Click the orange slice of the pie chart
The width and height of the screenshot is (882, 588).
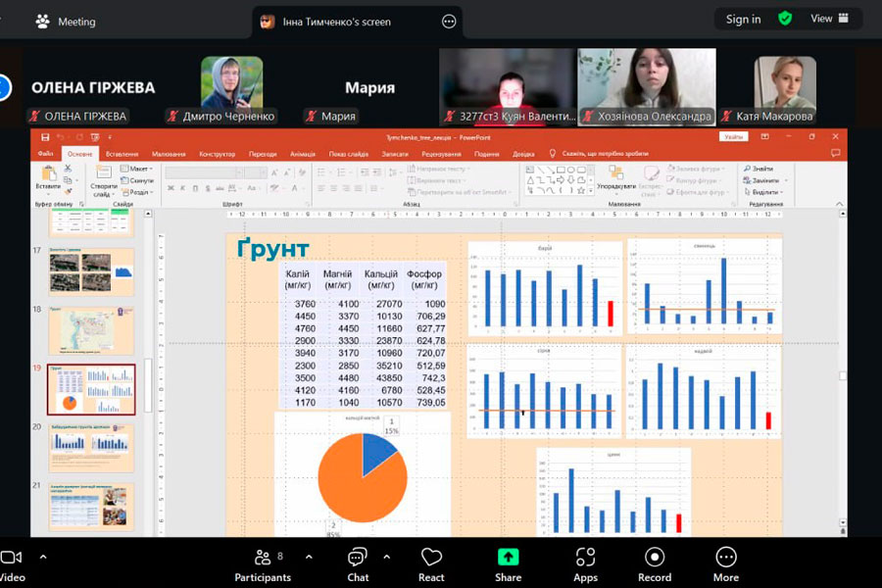(358, 483)
